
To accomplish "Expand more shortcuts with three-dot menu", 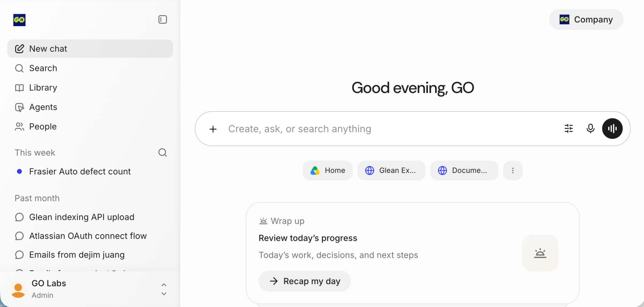I will pyautogui.click(x=513, y=170).
